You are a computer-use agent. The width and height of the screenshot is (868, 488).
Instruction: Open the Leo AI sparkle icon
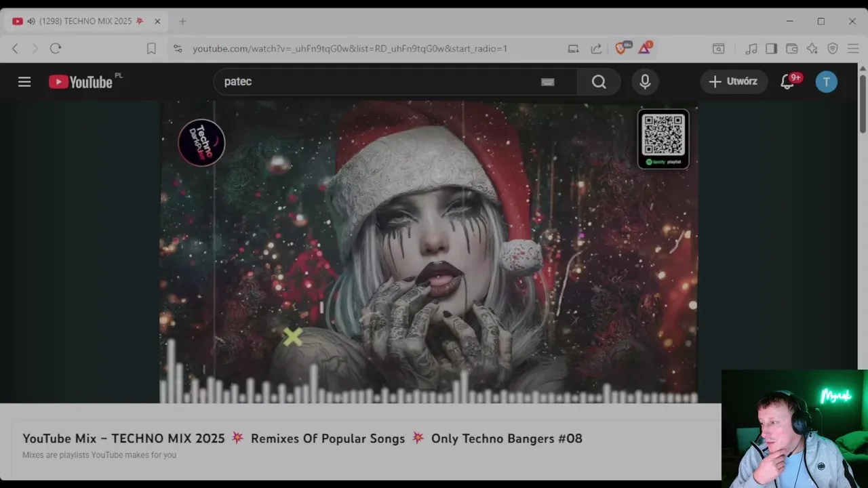coord(812,48)
